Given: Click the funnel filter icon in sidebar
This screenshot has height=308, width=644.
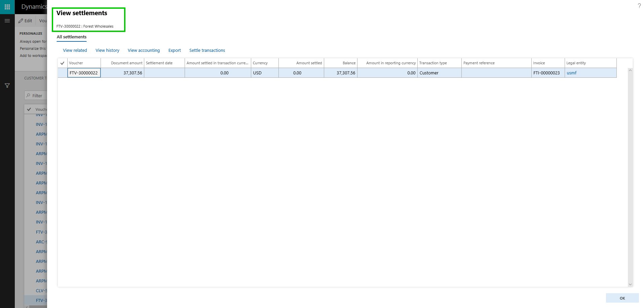Looking at the screenshot, I should pyautogui.click(x=7, y=86).
